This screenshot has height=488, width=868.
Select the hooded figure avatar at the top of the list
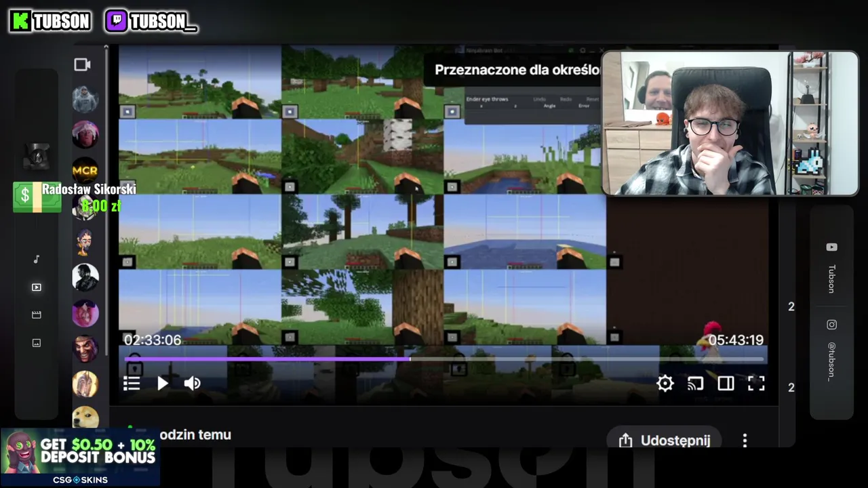[x=85, y=99]
